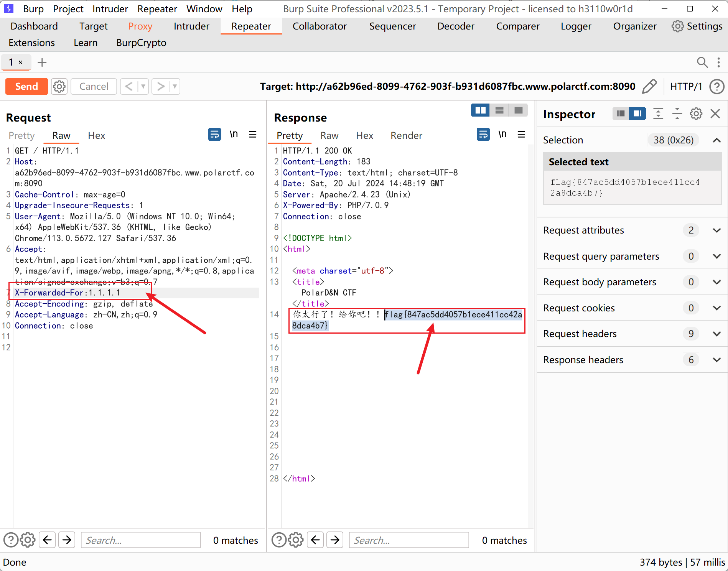Screen dimensions: 728x571
Task: Dock Inspector to the right layout icon
Action: click(x=637, y=114)
